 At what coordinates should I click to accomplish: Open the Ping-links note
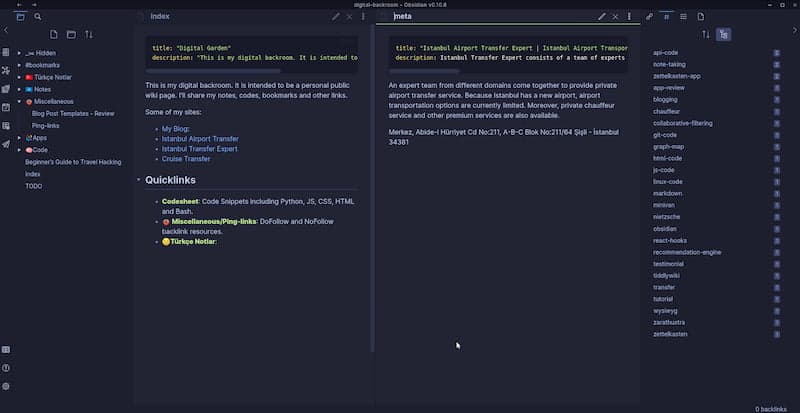coord(45,126)
